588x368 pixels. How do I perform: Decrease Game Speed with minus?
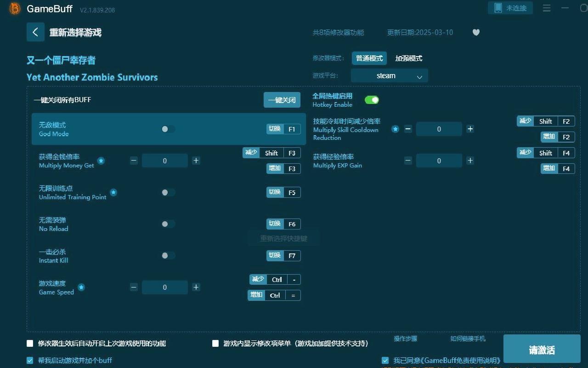[x=134, y=287]
